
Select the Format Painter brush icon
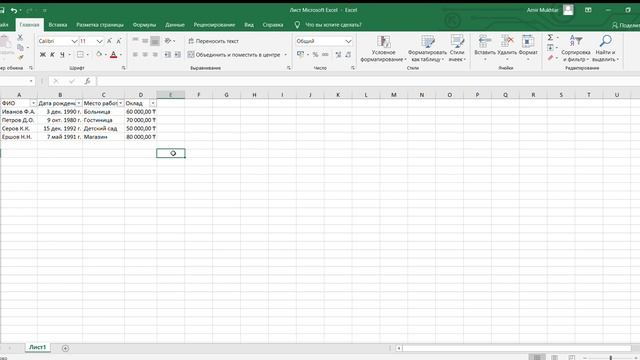coord(20,58)
